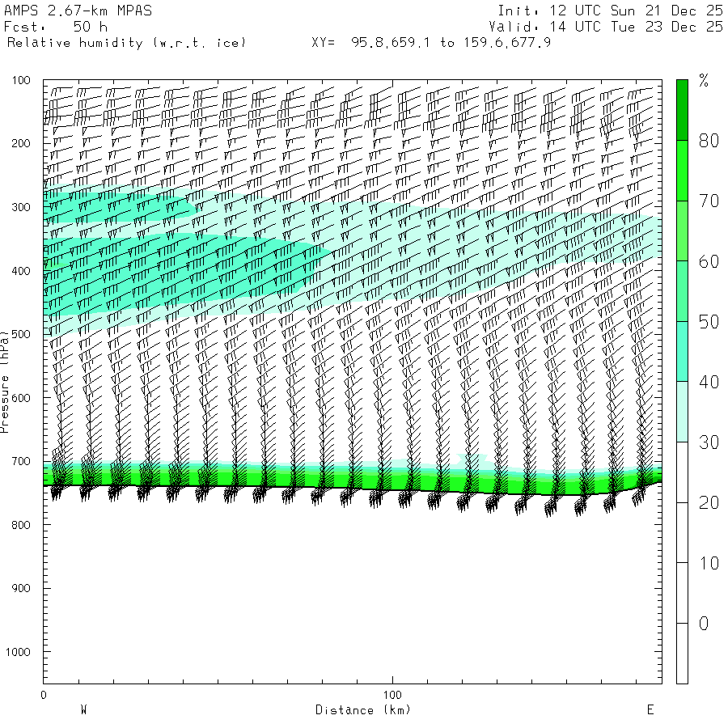Viewport: 728px width, 728px height.
Task: Click the 'W' west endpoint marker
Action: coord(83,710)
